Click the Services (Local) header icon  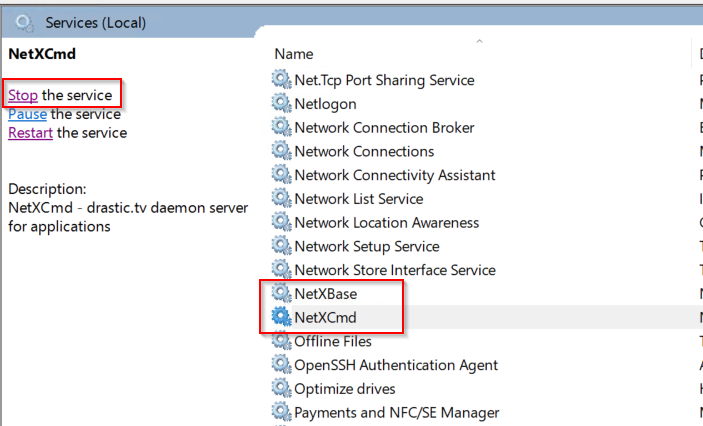24,22
